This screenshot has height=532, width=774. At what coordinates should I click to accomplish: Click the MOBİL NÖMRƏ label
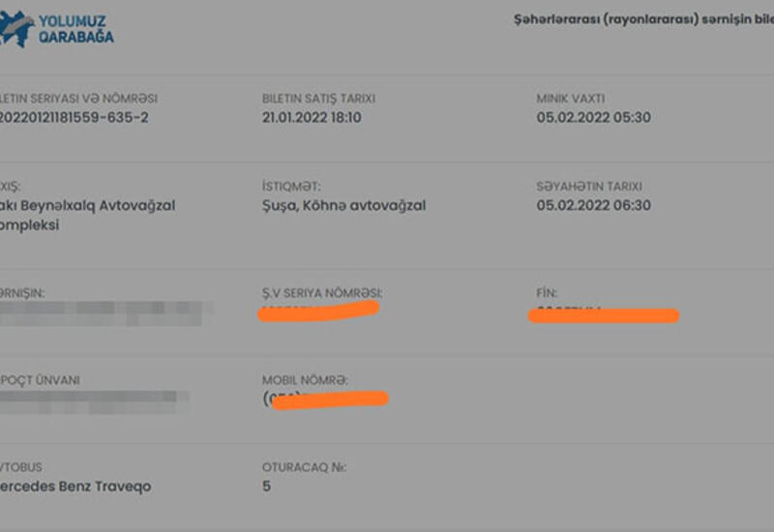coord(305,380)
